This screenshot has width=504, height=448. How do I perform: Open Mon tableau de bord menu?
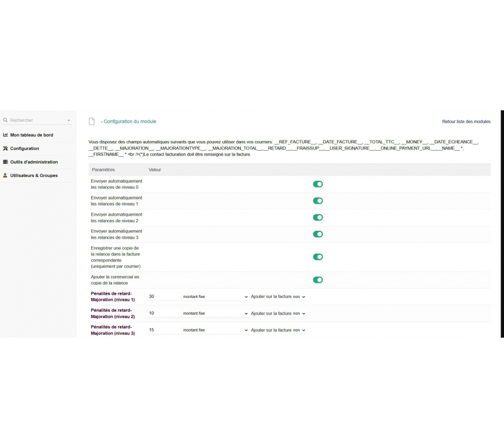[31, 135]
